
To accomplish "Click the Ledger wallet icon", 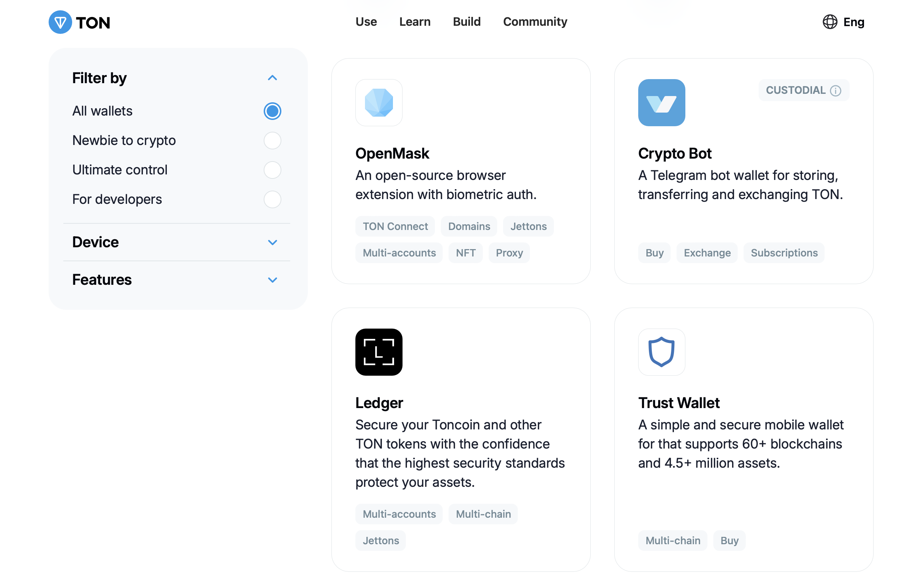I will click(x=379, y=352).
